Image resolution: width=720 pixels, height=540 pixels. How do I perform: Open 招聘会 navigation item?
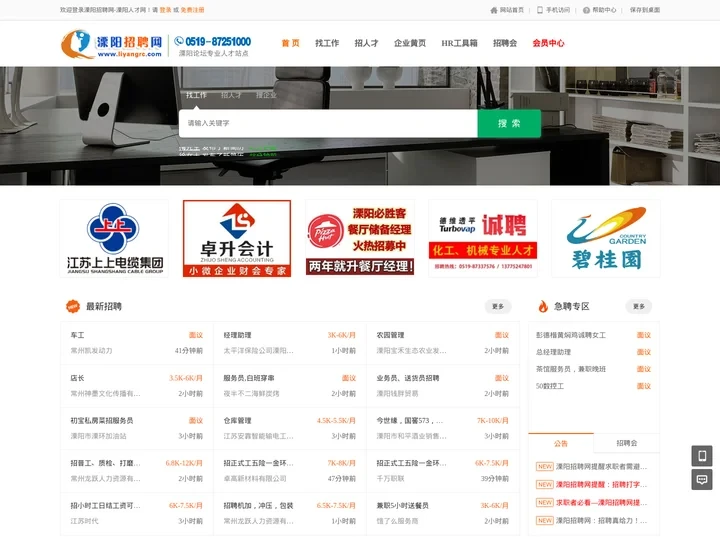(x=505, y=43)
